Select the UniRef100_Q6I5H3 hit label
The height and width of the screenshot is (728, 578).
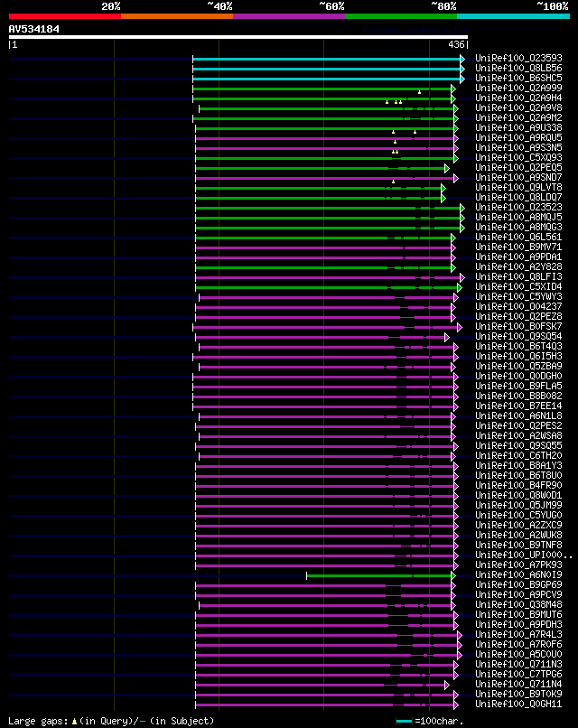[518, 357]
